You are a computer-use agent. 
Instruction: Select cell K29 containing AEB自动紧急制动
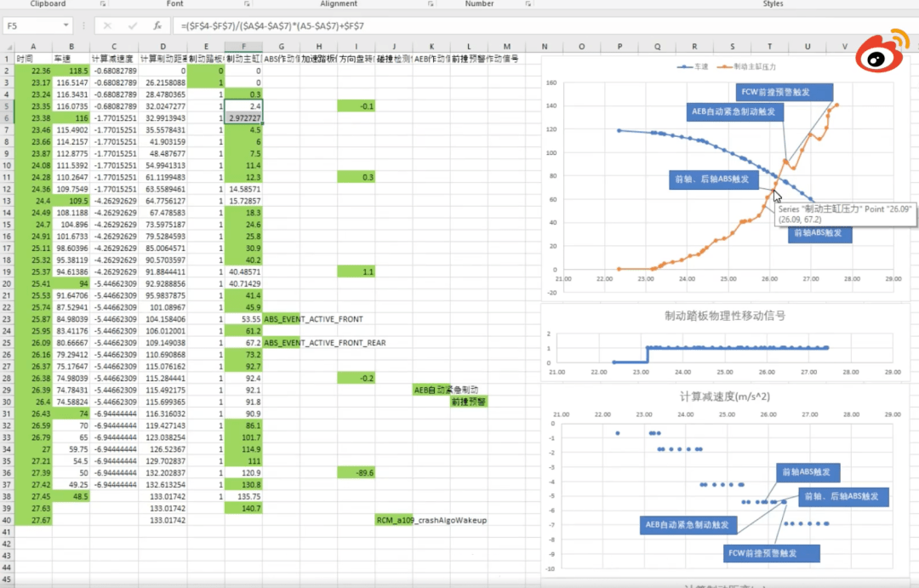coord(431,390)
